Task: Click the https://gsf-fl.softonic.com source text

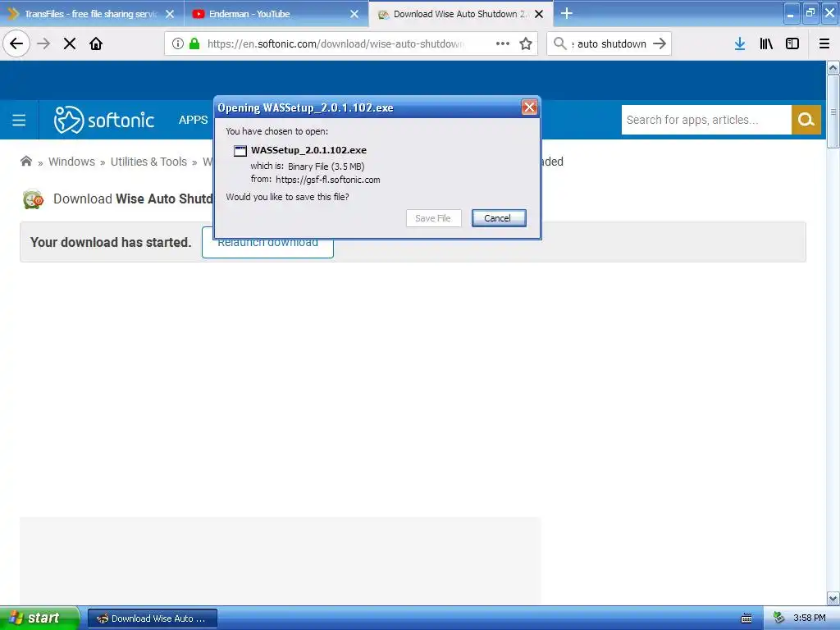Action: (x=328, y=180)
